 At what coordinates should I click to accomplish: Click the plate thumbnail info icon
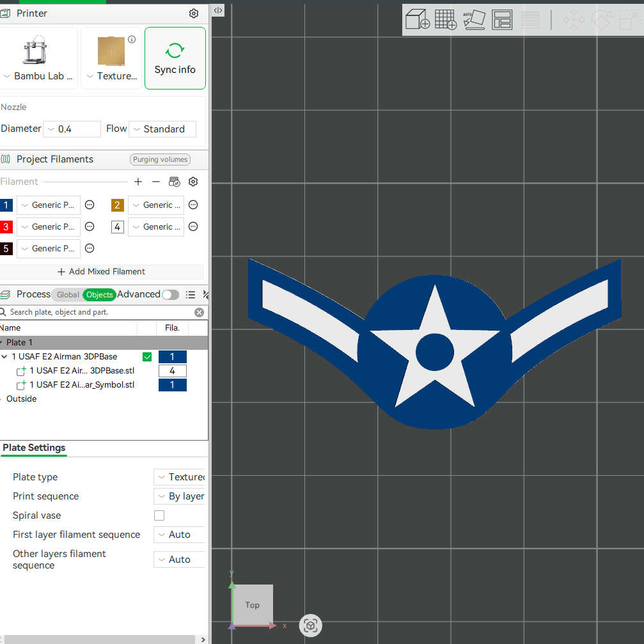tap(132, 39)
